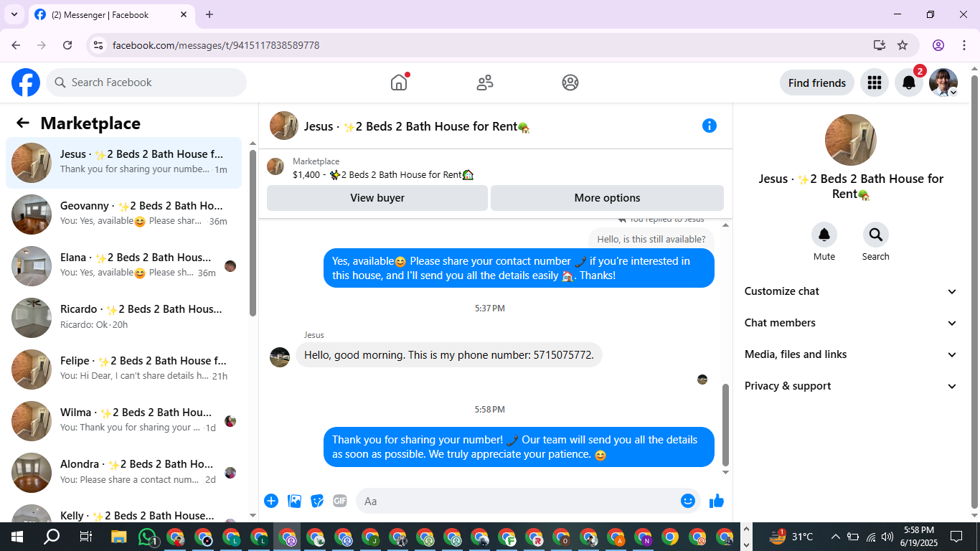Viewport: 980px width, 551px height.
Task: Open Elana conversation in list
Action: tap(124, 266)
